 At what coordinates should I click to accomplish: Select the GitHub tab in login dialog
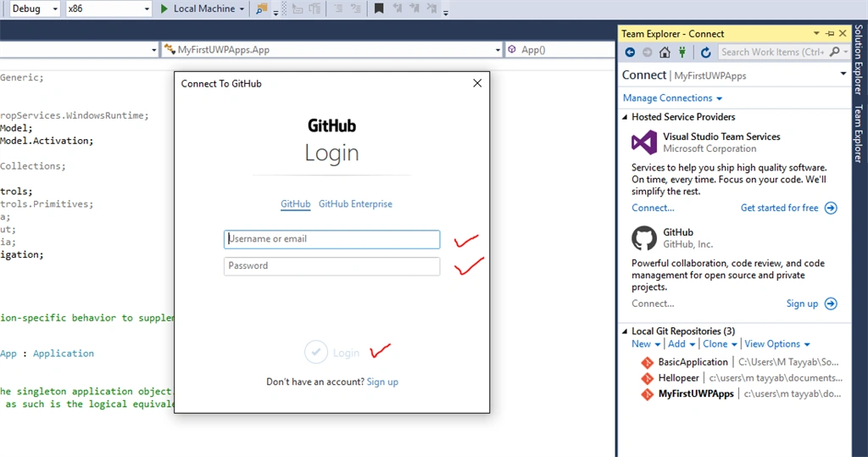[296, 203]
